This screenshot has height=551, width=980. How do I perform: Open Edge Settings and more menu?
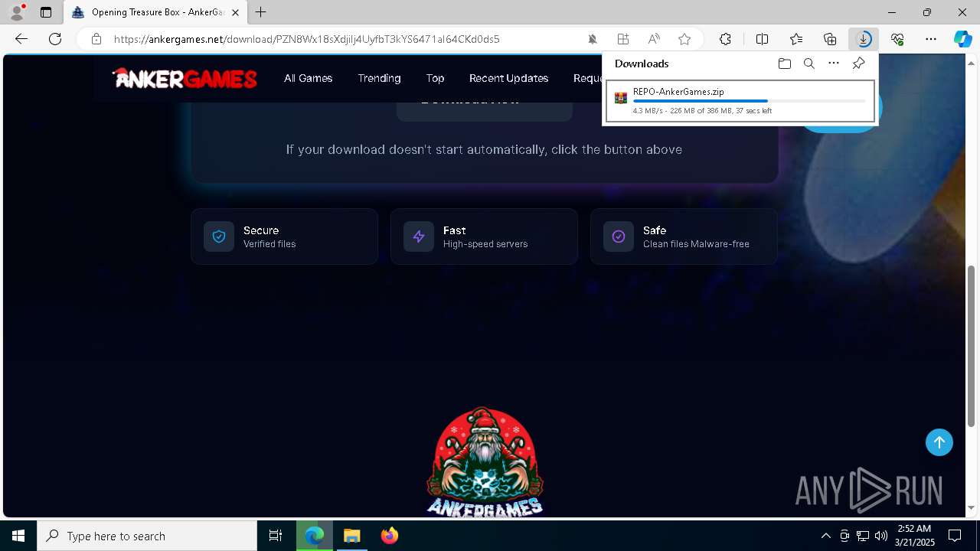point(931,39)
